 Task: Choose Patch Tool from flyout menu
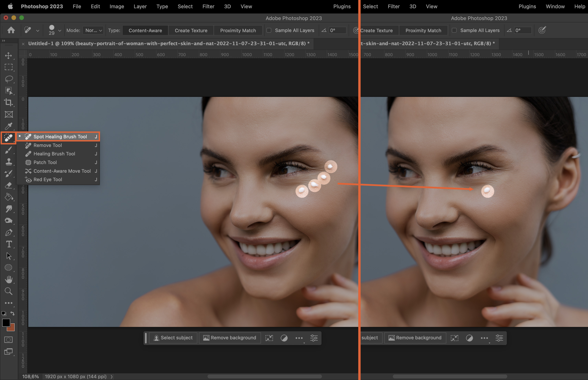[45, 162]
